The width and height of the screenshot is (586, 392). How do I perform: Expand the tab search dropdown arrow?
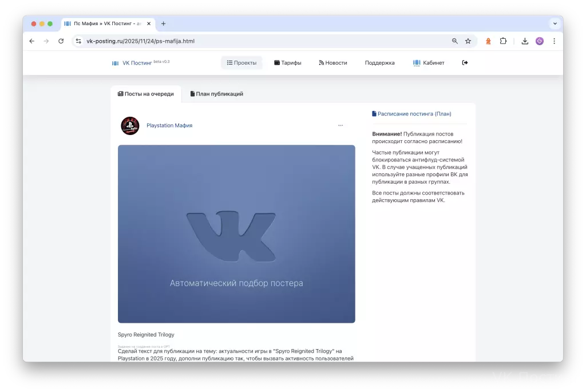[x=555, y=23]
